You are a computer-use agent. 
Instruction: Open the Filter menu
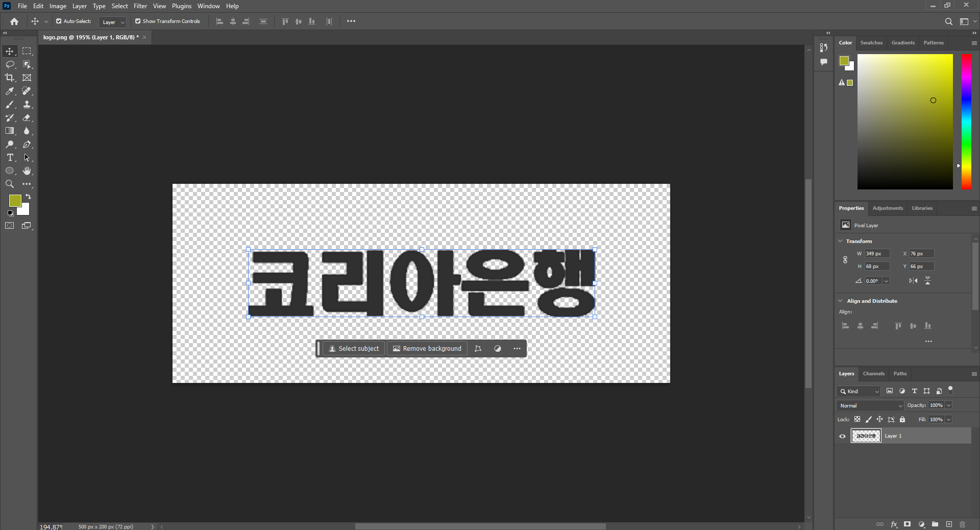[140, 6]
